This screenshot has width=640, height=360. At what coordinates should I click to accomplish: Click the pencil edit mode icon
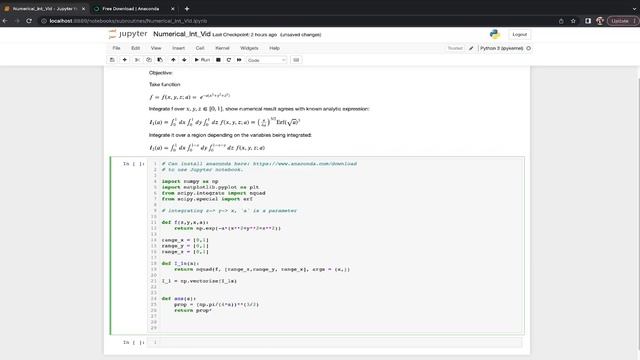click(x=471, y=48)
